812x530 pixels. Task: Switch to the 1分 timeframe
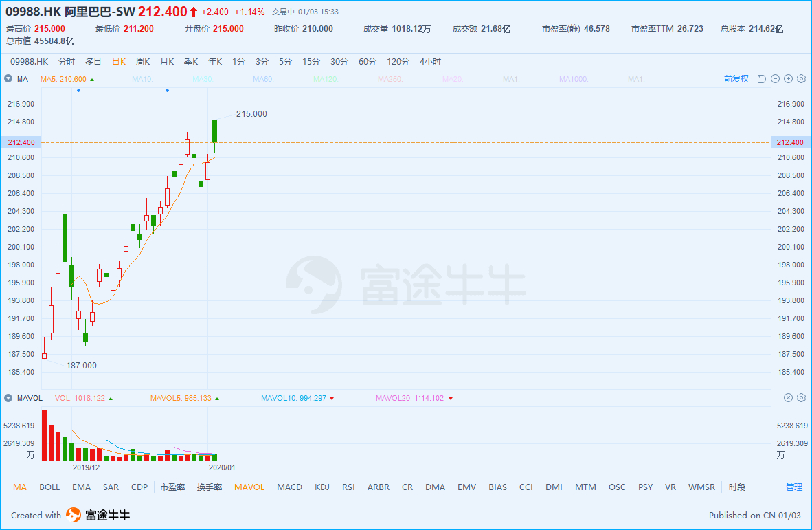coord(238,62)
